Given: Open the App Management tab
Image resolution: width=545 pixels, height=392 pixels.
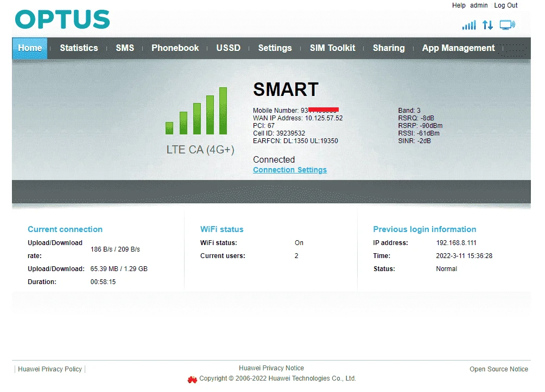Looking at the screenshot, I should (459, 48).
